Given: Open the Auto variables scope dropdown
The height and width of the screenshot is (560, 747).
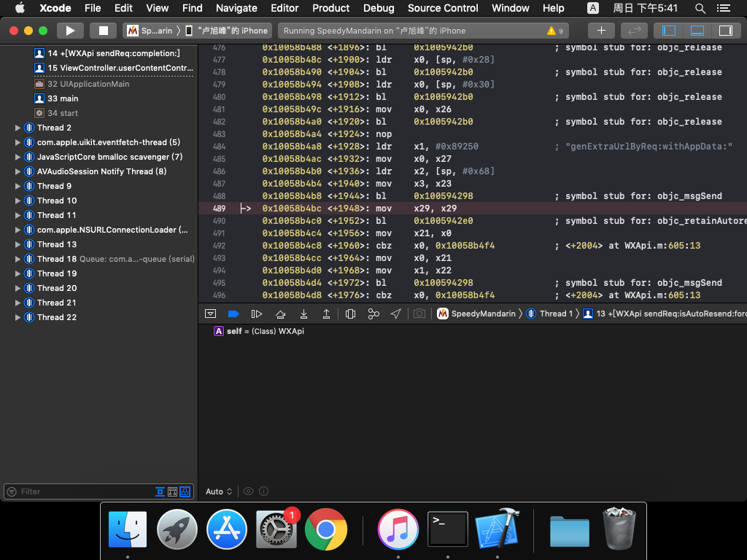Looking at the screenshot, I should pyautogui.click(x=219, y=491).
